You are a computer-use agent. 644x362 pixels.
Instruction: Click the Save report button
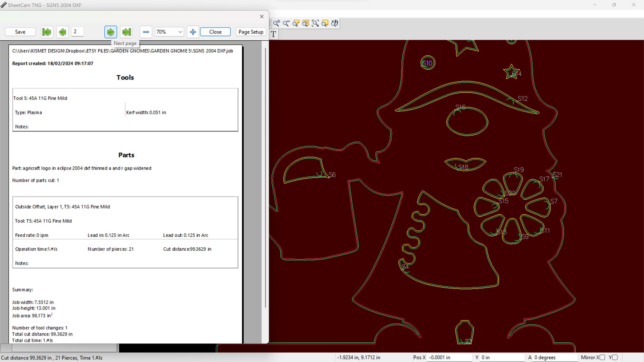[x=20, y=32]
